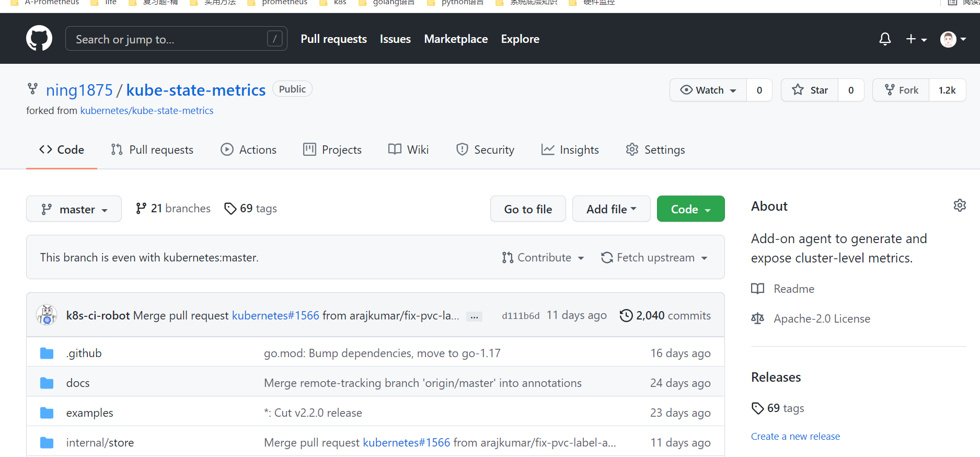Click the tag icon next to 69 tags in toolbar
This screenshot has width=980, height=457.
[230, 209]
